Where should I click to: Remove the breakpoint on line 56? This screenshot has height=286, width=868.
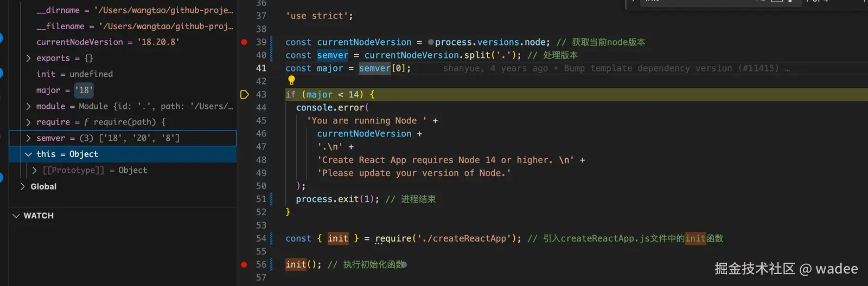[x=244, y=265]
